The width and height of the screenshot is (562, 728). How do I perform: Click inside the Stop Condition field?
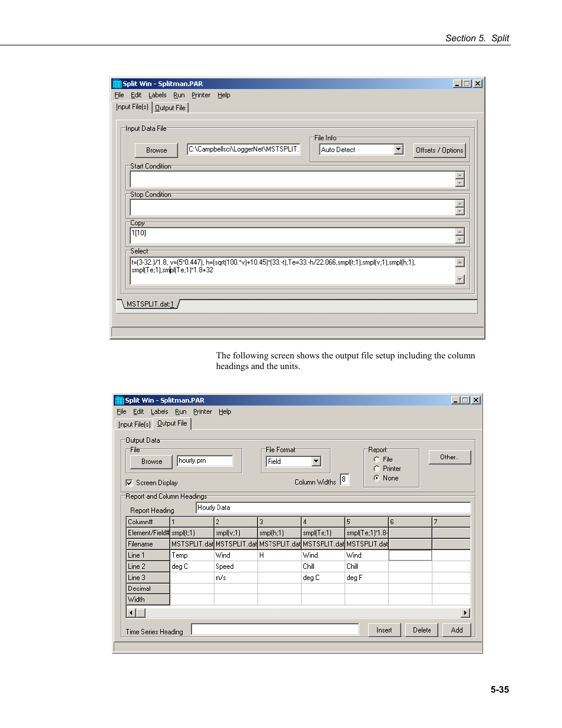293,207
